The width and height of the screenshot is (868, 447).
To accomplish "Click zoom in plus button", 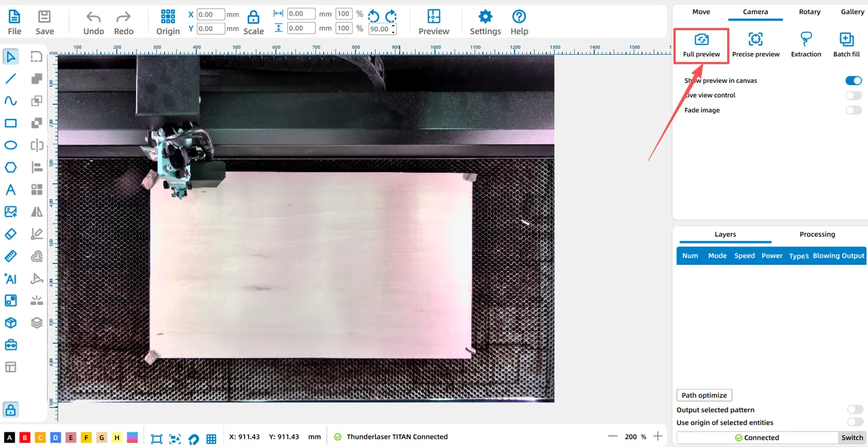I will pyautogui.click(x=658, y=437).
